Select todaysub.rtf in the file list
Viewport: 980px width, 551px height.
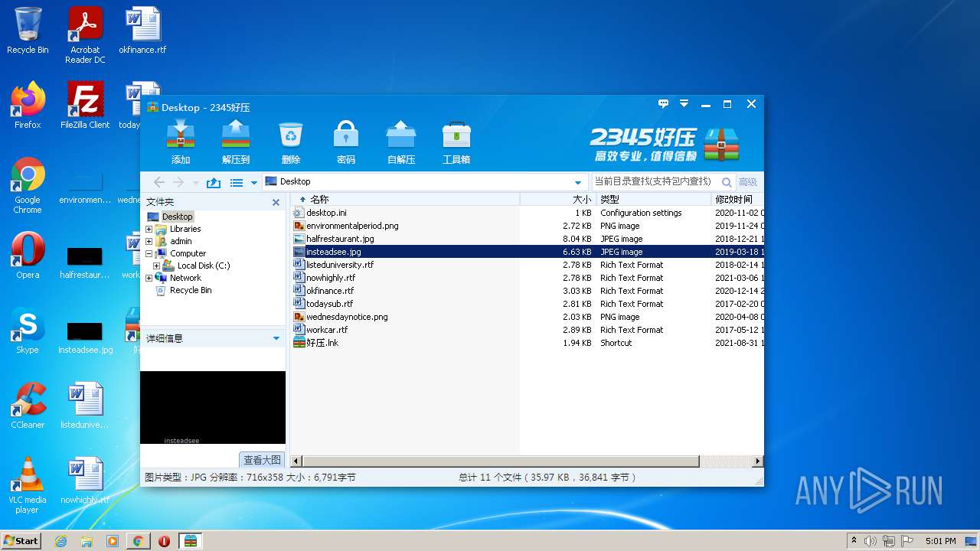point(528,304)
